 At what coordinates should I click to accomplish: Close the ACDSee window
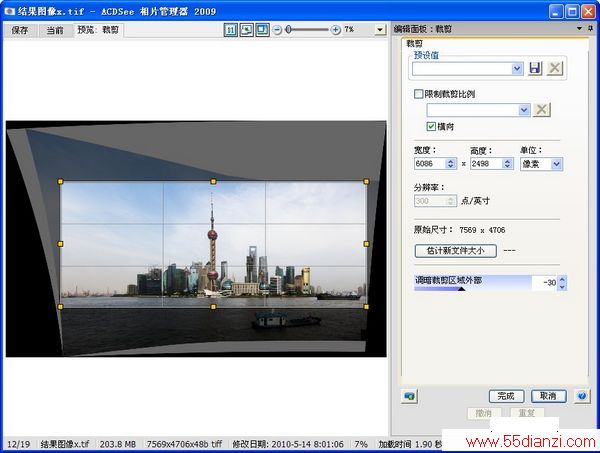[589, 11]
